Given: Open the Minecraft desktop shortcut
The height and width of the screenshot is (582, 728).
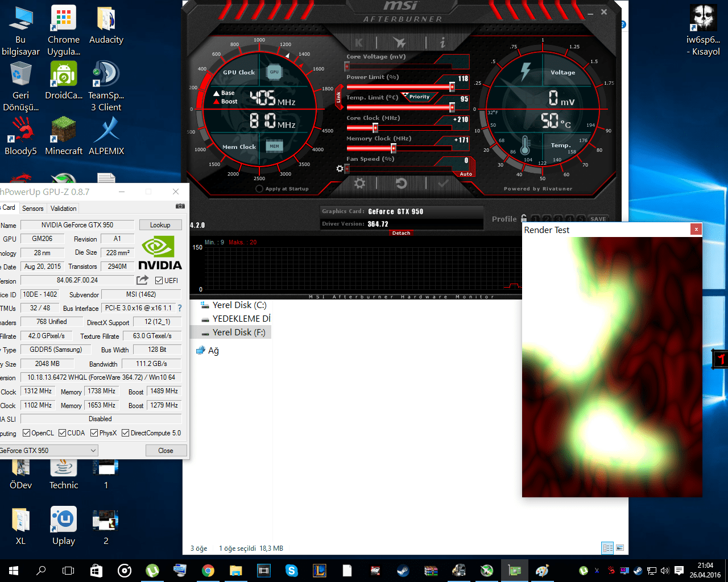Looking at the screenshot, I should pos(64,136).
